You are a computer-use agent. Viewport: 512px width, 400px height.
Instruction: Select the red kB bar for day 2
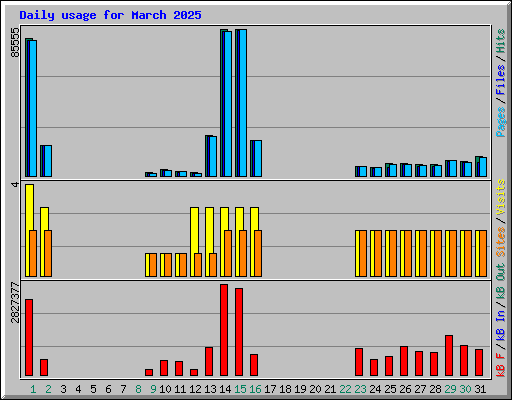point(44,367)
